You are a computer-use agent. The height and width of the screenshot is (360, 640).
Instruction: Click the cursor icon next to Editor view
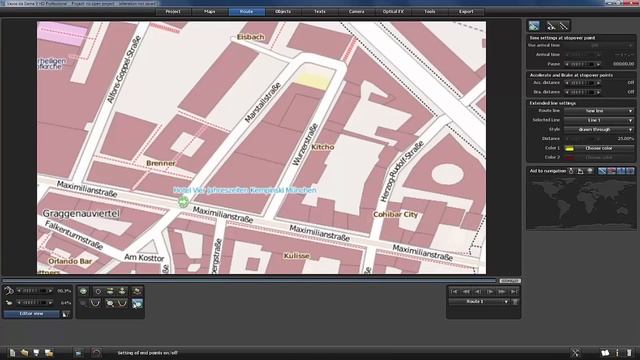pos(65,314)
